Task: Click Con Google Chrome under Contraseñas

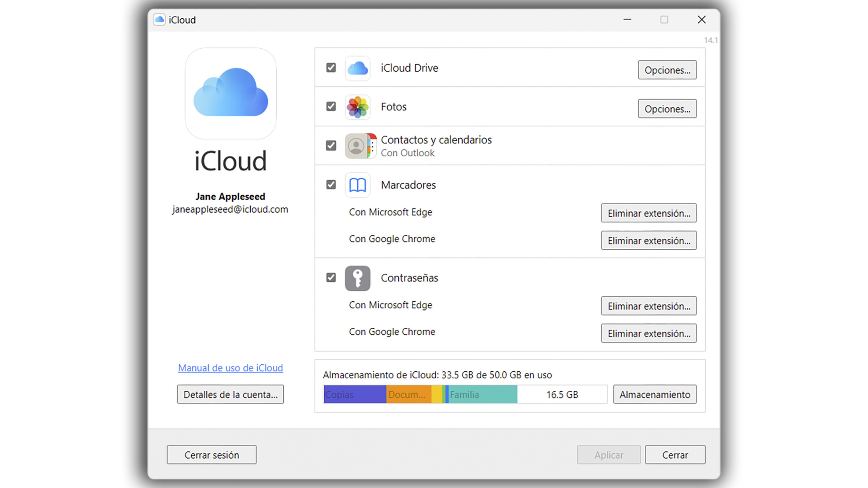Action: tap(392, 332)
